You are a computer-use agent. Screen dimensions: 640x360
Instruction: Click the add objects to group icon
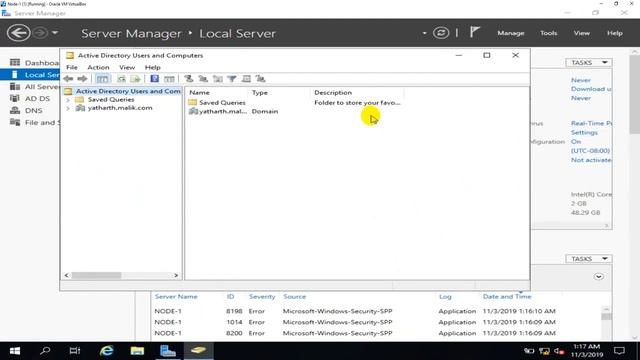click(260, 79)
